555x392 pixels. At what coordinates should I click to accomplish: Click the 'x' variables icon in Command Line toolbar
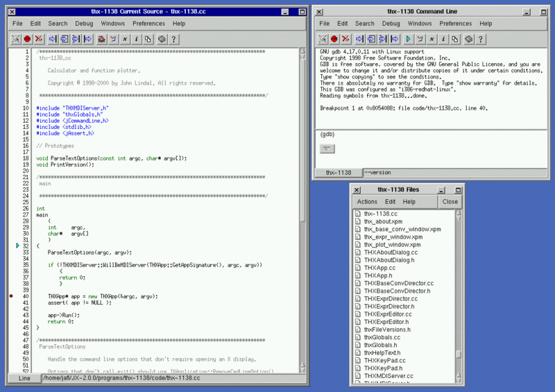coord(432,39)
